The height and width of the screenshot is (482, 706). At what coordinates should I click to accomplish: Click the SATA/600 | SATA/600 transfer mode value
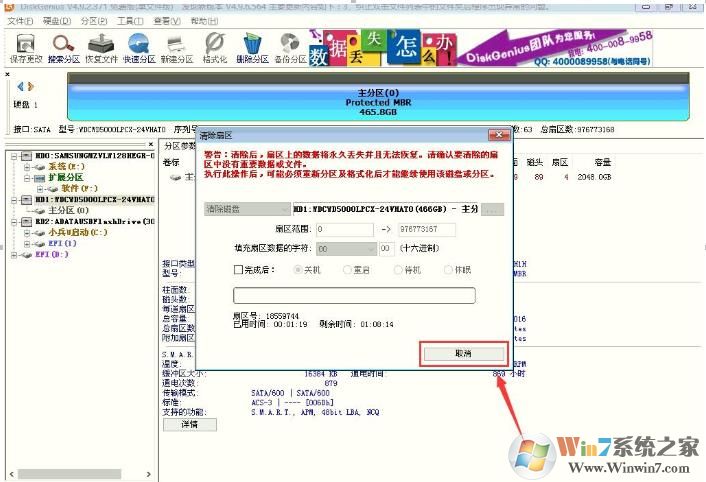click(290, 393)
